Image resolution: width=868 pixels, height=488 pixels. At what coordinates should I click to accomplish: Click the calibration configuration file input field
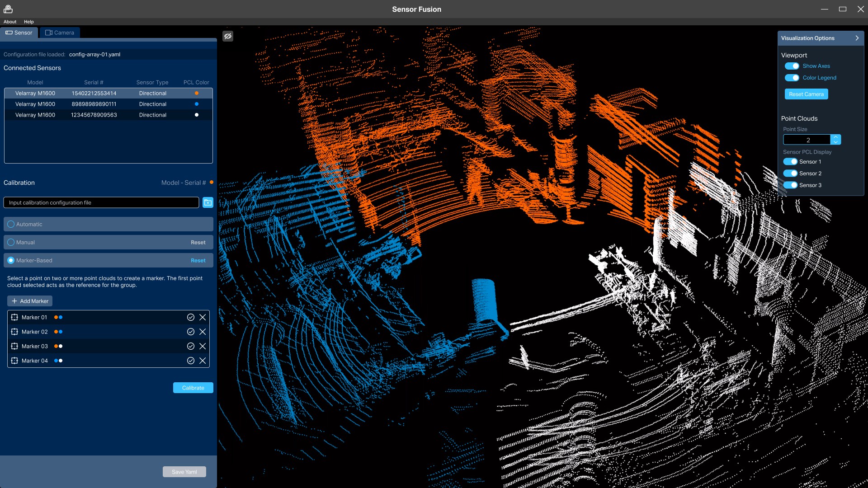tap(101, 202)
